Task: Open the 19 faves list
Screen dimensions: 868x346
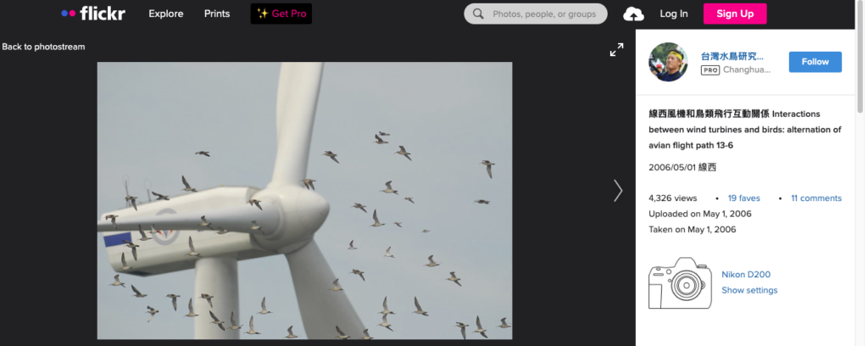Action: tap(743, 198)
